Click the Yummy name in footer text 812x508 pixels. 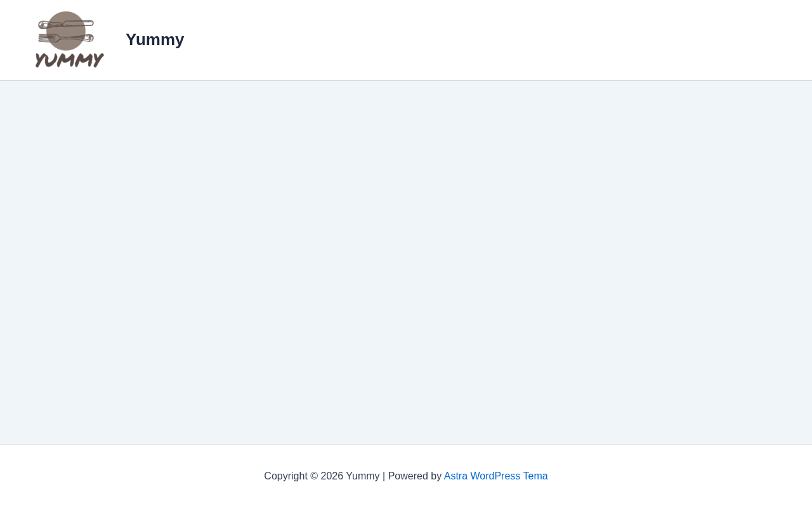point(362,476)
